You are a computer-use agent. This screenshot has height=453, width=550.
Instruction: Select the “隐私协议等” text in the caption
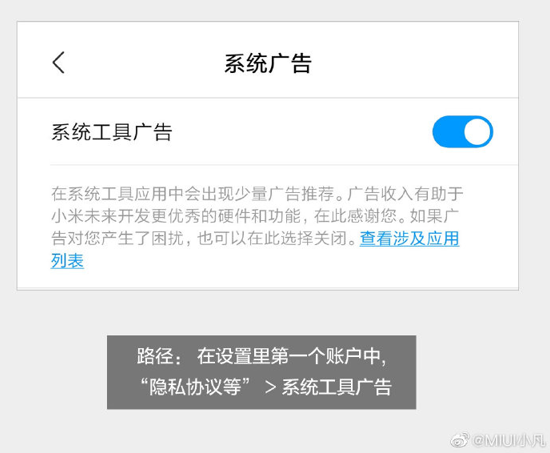coord(195,387)
